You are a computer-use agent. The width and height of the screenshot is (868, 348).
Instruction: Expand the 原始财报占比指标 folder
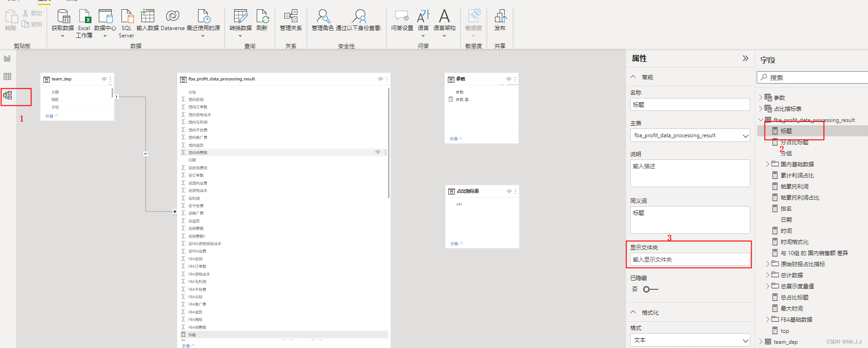pyautogui.click(x=768, y=264)
